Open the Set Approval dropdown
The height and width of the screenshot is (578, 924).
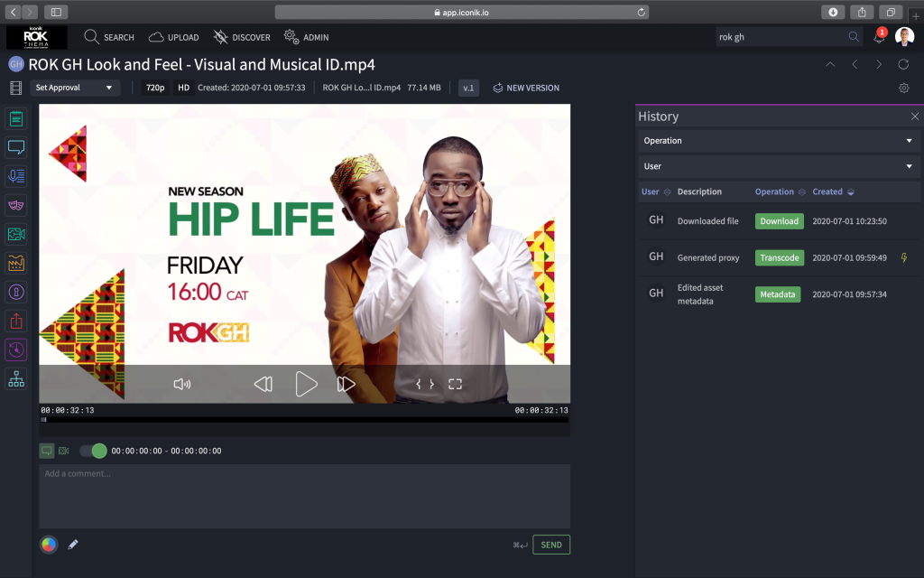75,88
